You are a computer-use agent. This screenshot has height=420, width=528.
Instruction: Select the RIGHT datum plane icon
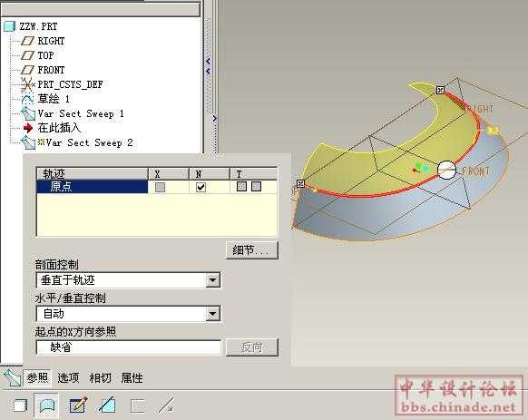point(27,41)
